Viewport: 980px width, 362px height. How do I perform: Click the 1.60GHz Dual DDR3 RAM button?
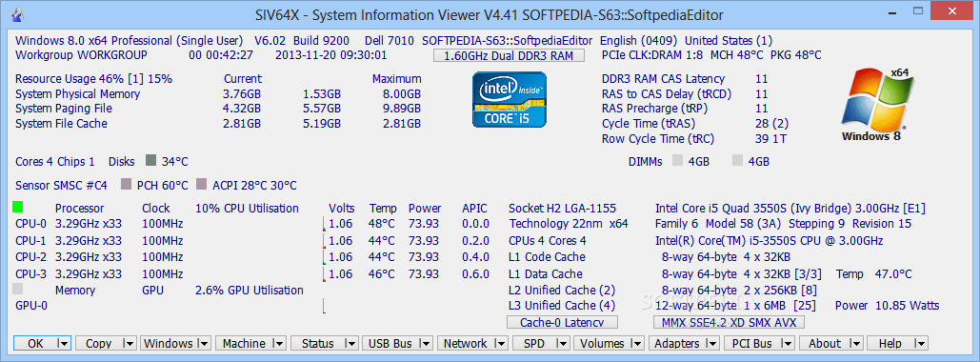click(x=509, y=55)
